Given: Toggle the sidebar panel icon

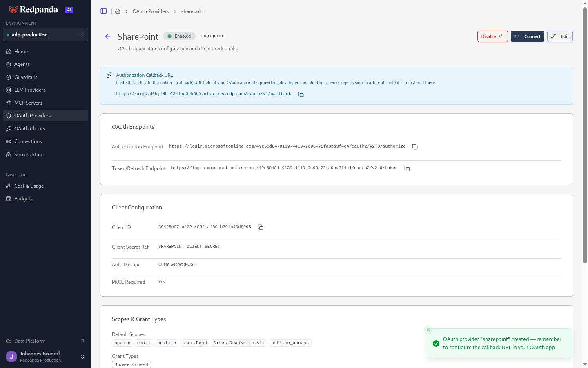Looking at the screenshot, I should point(104,11).
